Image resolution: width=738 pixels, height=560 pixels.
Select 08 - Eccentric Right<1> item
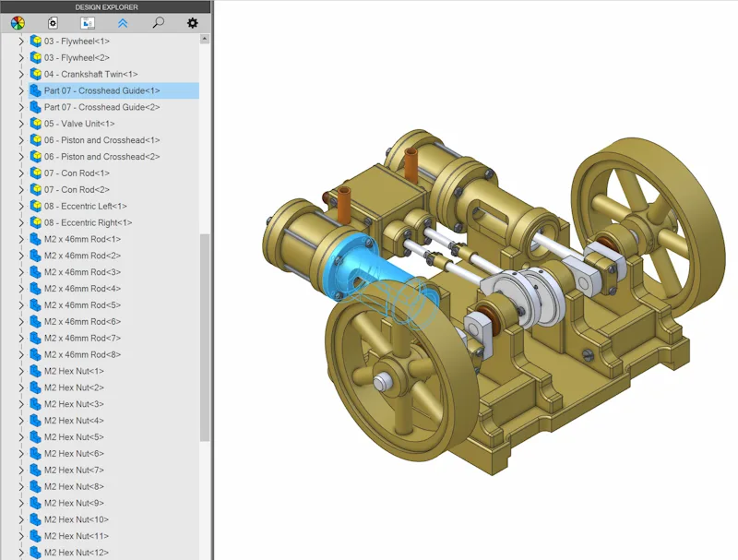88,222
